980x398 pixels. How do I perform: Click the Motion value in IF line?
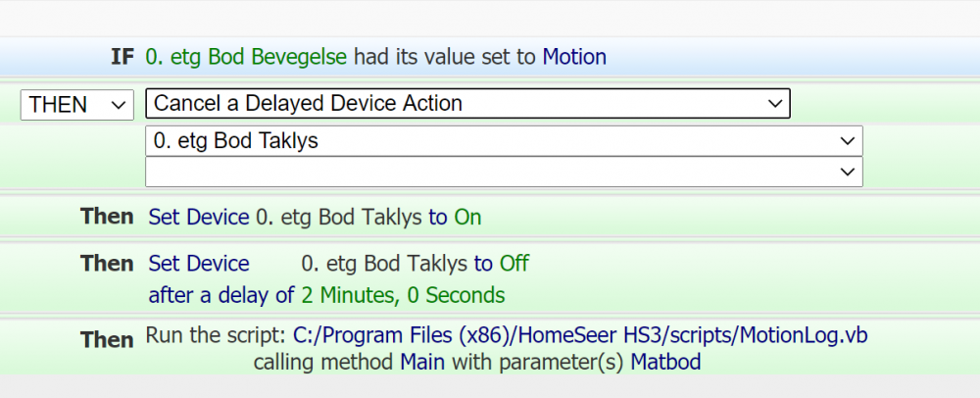574,57
